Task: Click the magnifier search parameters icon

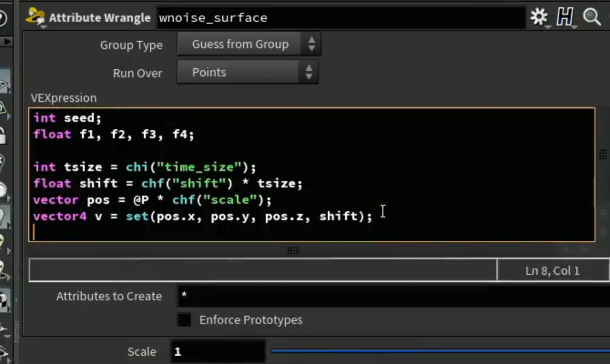Action: point(592,18)
